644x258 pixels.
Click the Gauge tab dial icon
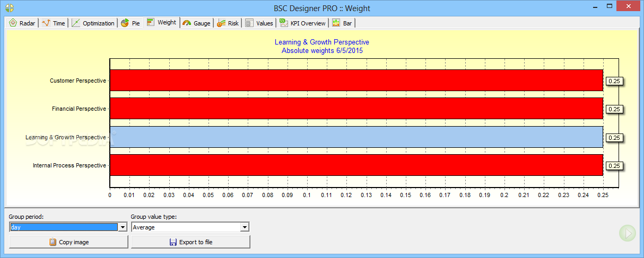point(187,23)
